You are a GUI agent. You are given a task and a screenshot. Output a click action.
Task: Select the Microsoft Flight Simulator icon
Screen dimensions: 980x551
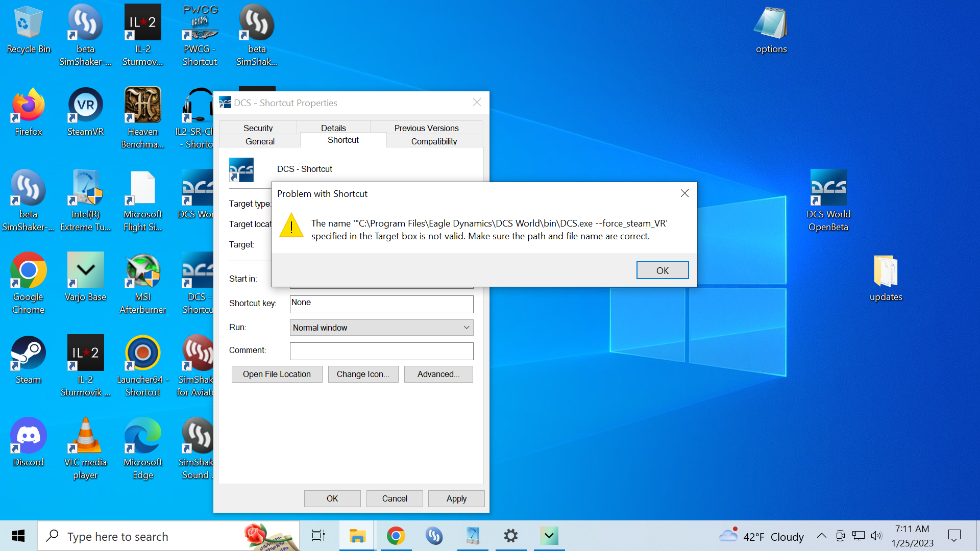[x=142, y=201]
